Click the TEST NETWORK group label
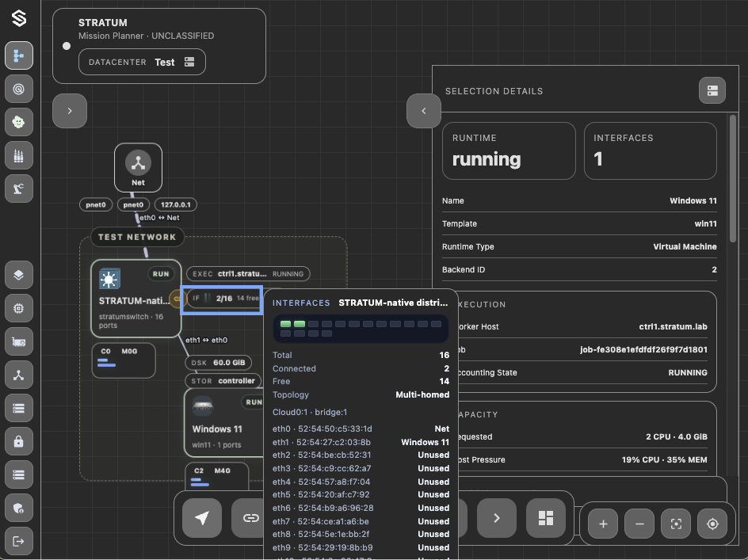This screenshot has height=560, width=748. [137, 237]
